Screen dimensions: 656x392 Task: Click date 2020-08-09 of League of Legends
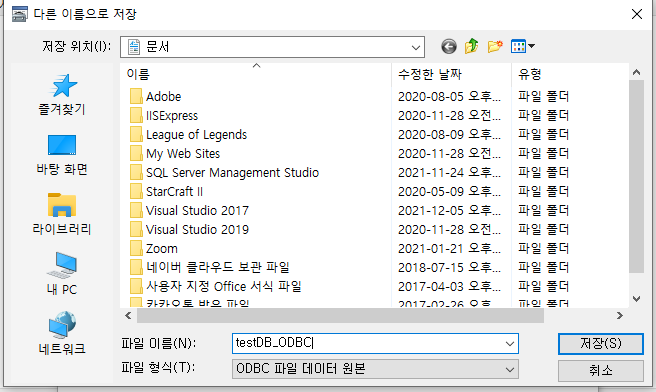[449, 135]
